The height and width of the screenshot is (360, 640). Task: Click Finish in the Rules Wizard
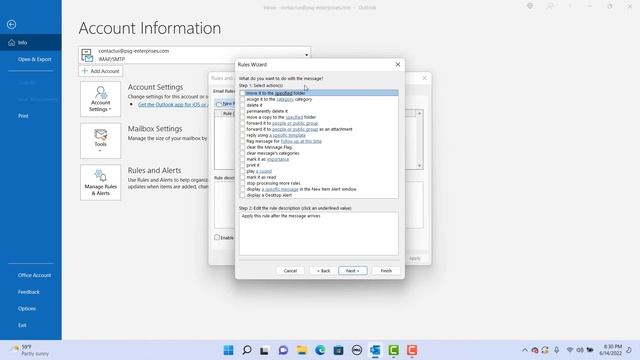386,271
